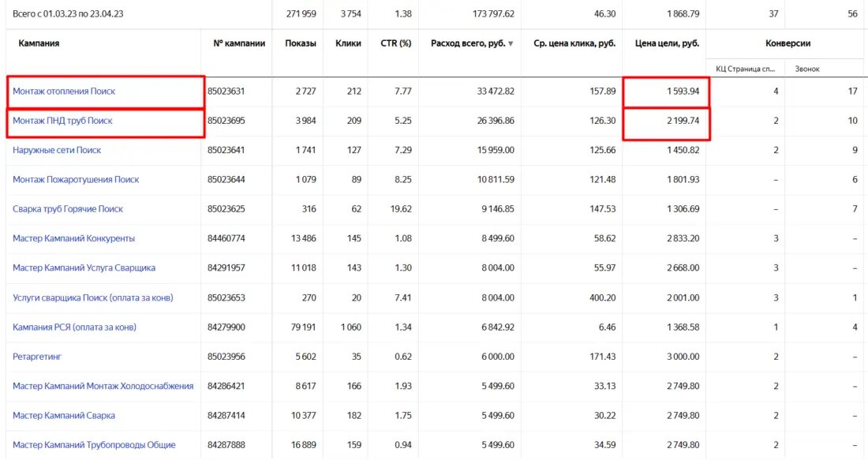Click the Конверсии group header
This screenshot has width=868, height=460.
coord(788,43)
